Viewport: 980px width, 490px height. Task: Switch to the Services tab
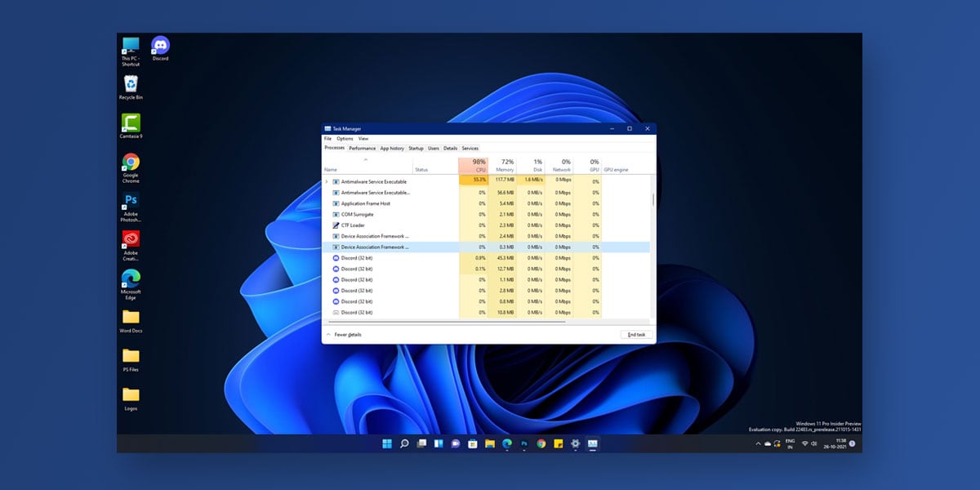[x=470, y=149]
